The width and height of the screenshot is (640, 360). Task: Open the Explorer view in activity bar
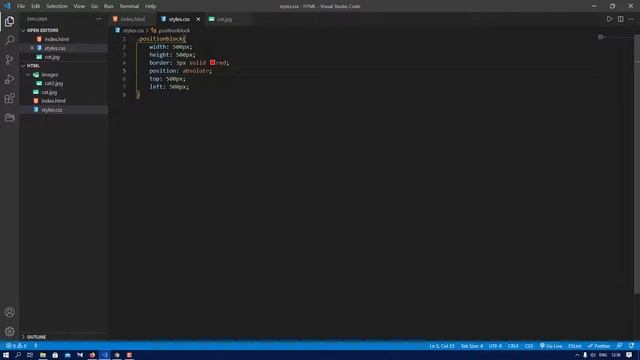point(9,21)
